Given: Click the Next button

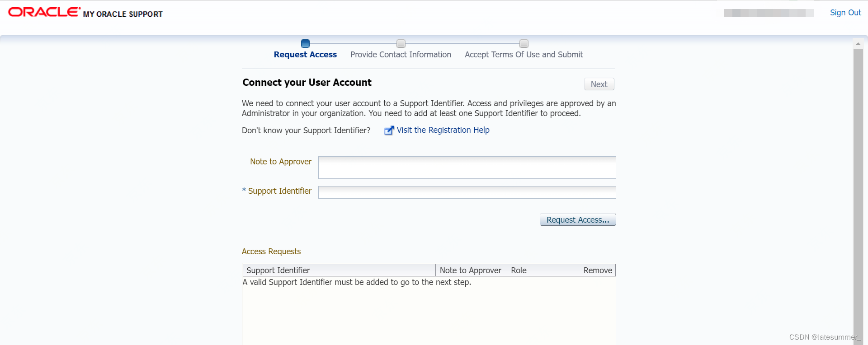Looking at the screenshot, I should click(599, 84).
